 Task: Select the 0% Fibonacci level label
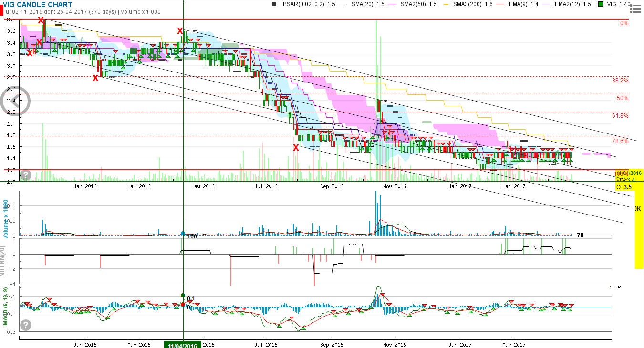pos(624,23)
